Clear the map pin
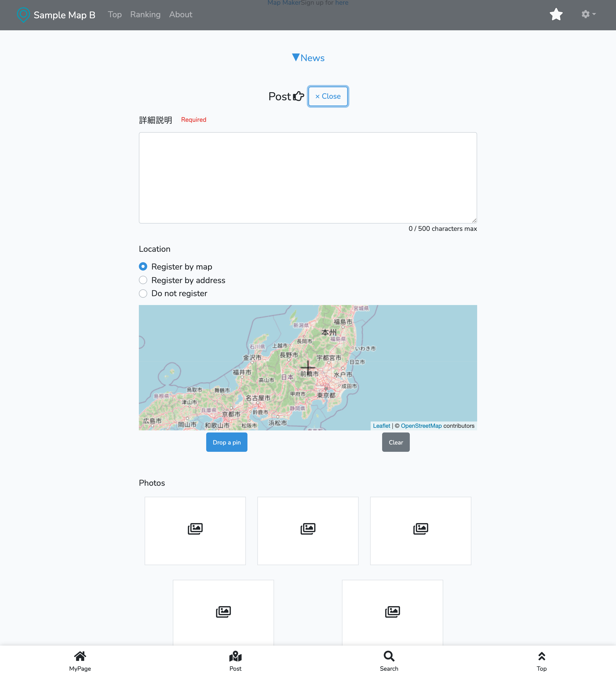Viewport: 616px width, 679px height. click(396, 442)
